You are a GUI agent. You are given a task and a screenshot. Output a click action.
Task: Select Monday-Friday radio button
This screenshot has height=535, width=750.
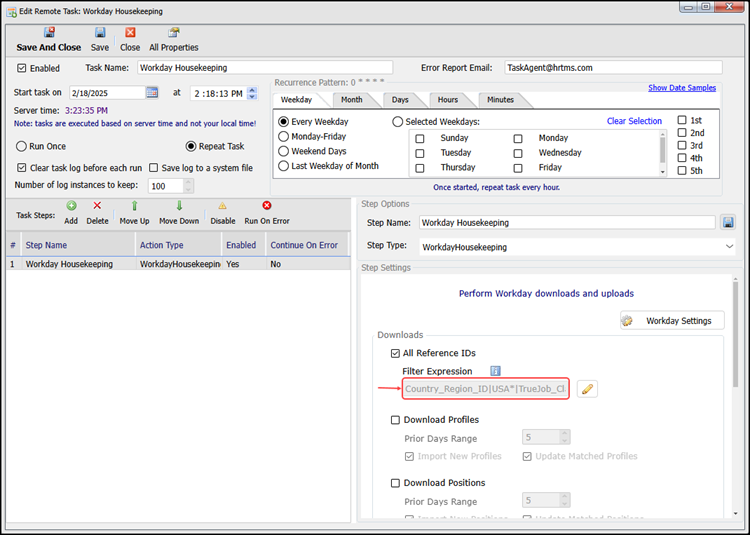click(284, 137)
